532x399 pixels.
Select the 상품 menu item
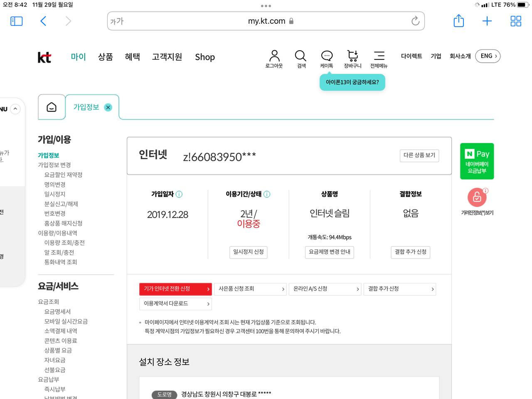[x=105, y=57]
